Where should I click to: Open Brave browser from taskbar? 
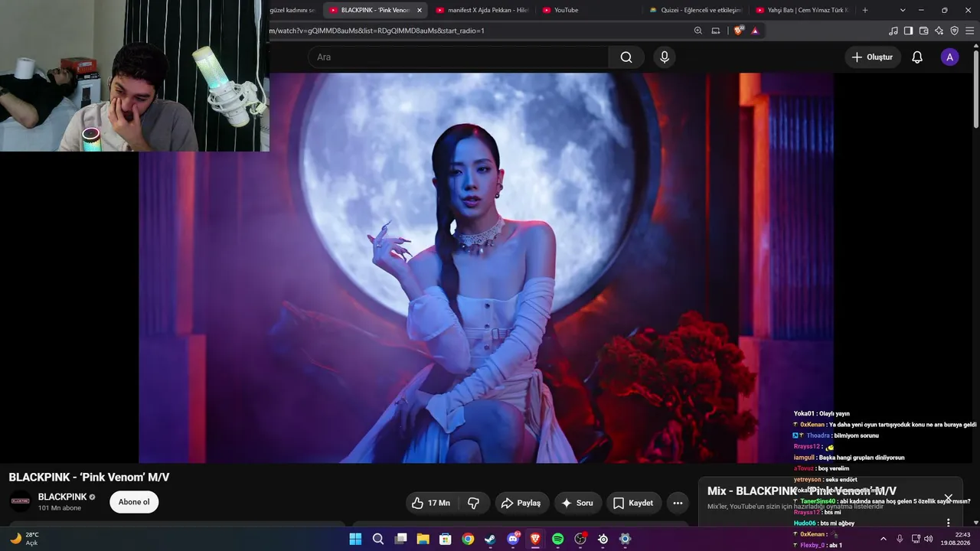[535, 540]
